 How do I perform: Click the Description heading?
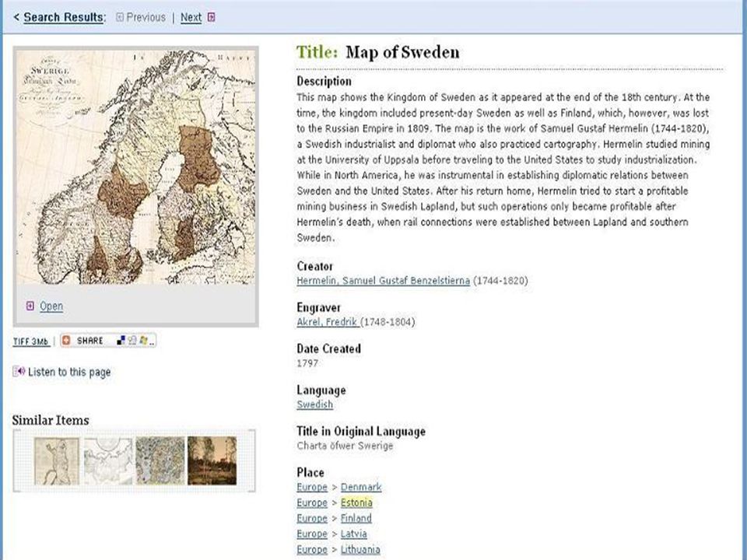click(324, 82)
